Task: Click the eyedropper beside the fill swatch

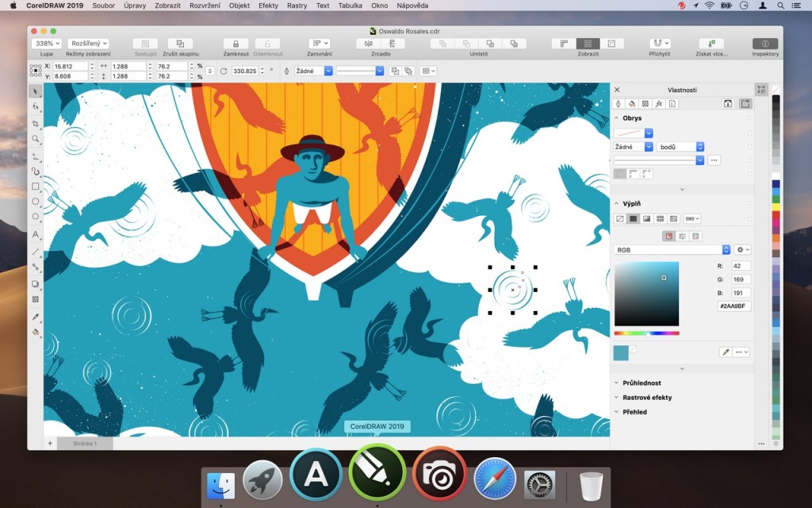Action: coord(726,352)
